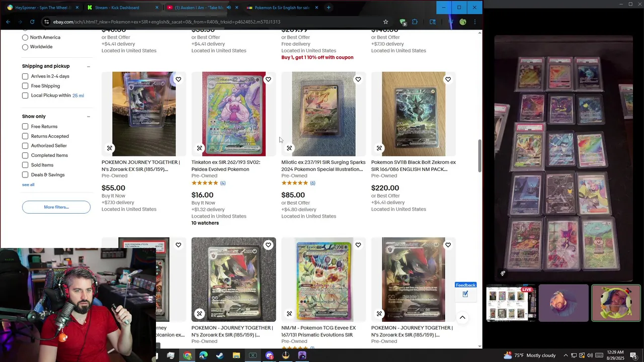
Task: Open Tinkaton ex SIR 262/193 listing title
Action: (x=226, y=166)
